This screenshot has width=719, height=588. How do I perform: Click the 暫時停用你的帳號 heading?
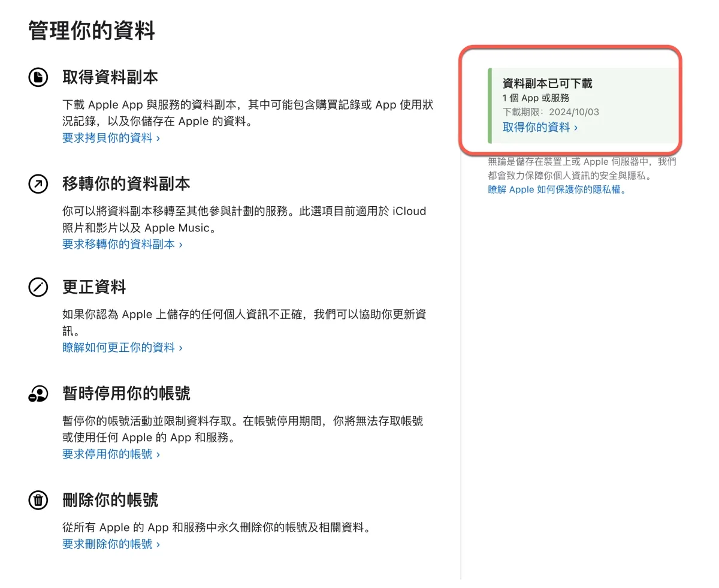(x=126, y=394)
